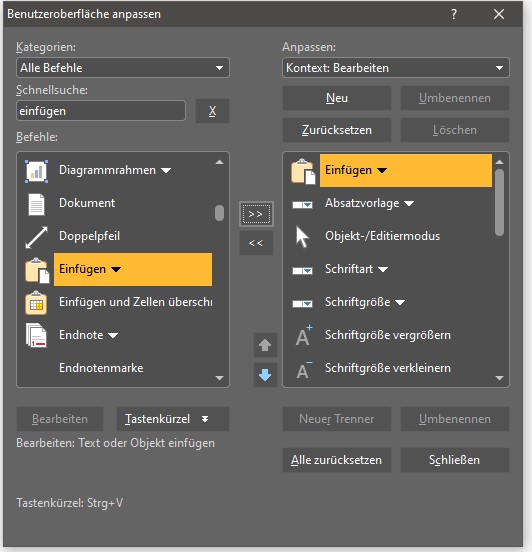The height and width of the screenshot is (552, 532).
Task: Click the right list scrollbar thumb
Action: pos(499,202)
